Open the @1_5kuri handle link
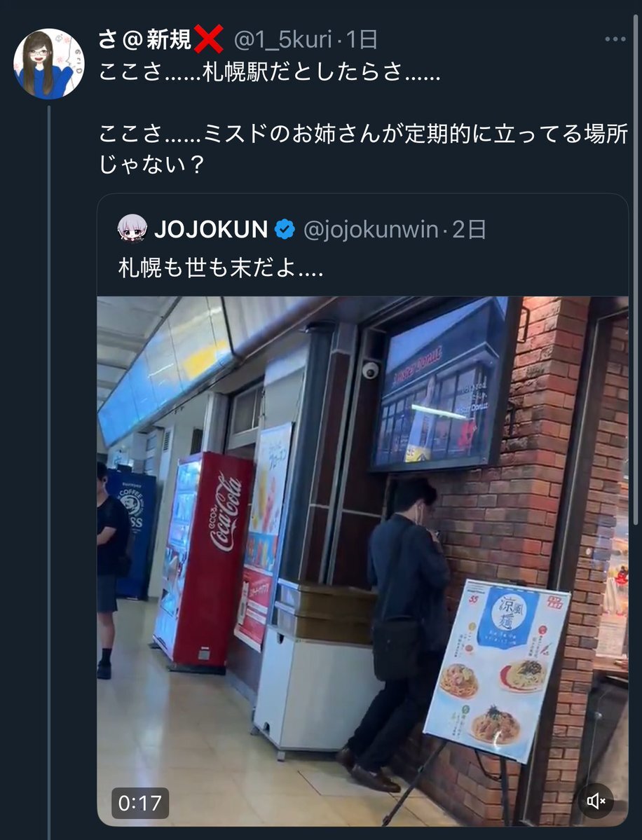The image size is (642, 840). 283,40
